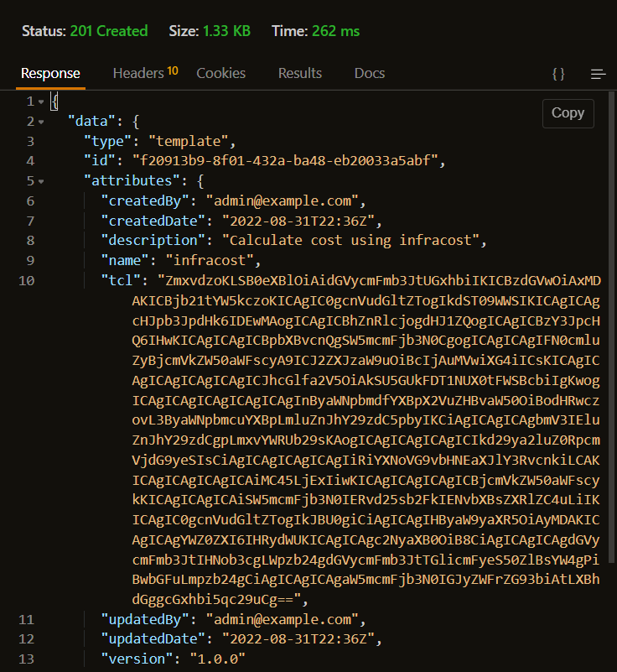Fold the "data" object on line 2
617x672 pixels.
(41, 122)
